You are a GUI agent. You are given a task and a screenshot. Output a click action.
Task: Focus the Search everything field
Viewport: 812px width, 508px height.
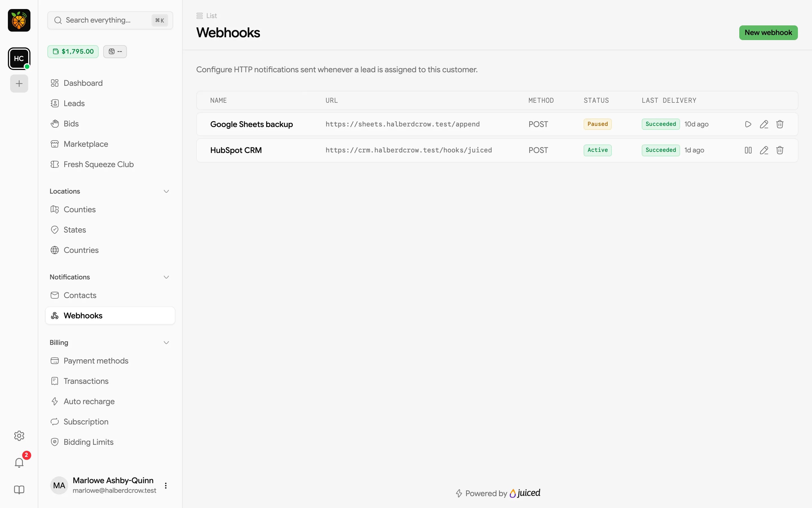point(110,20)
